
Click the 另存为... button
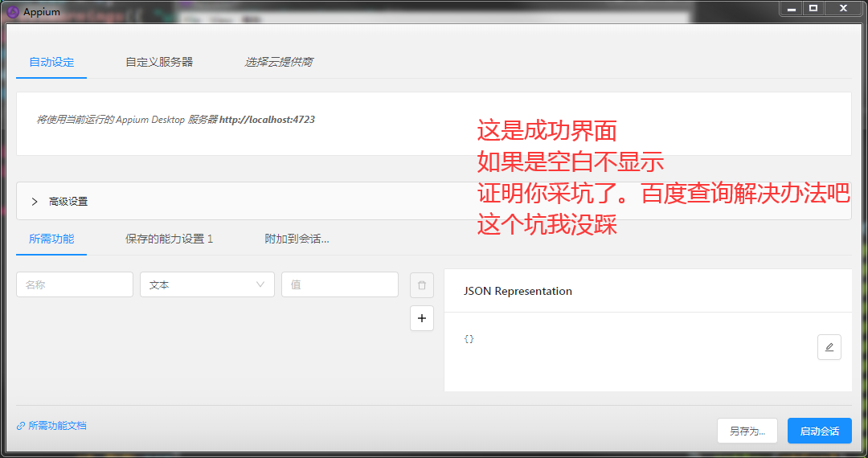click(747, 431)
